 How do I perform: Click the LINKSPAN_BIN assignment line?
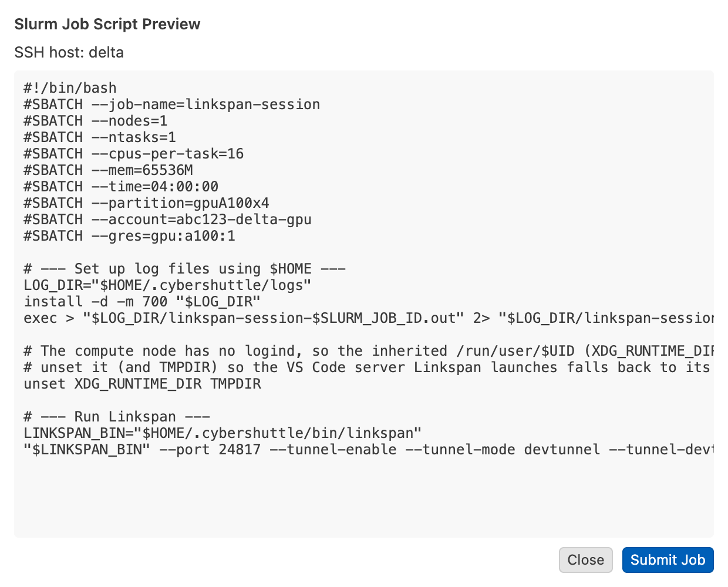click(223, 433)
